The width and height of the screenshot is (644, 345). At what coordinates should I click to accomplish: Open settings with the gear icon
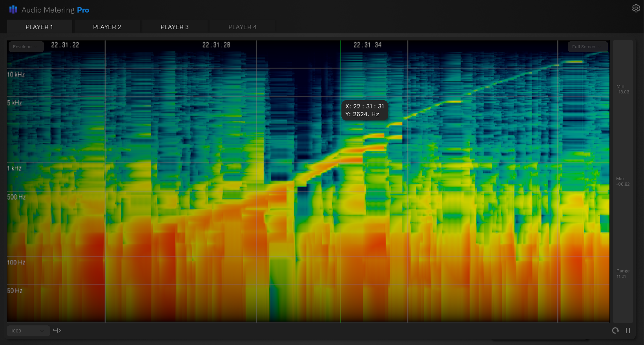click(636, 8)
